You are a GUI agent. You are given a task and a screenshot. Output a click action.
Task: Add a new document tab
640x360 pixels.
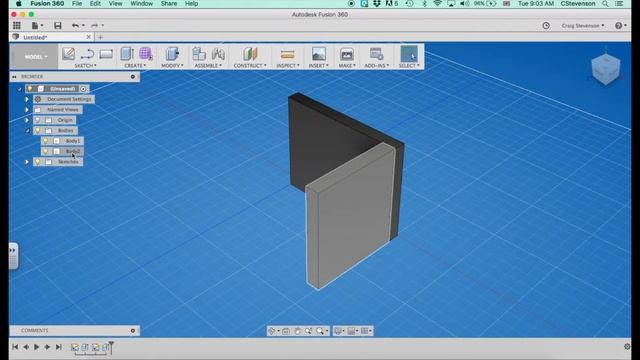[100, 37]
